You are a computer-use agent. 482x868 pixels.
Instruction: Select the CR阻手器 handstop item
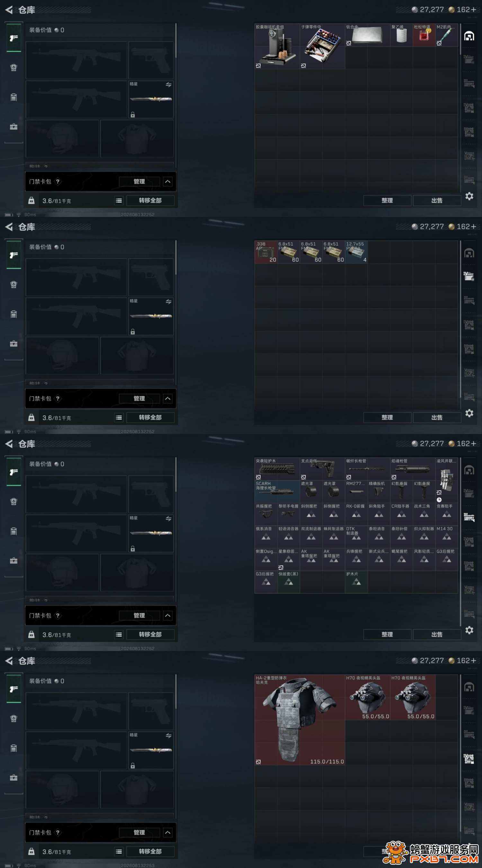tap(401, 514)
